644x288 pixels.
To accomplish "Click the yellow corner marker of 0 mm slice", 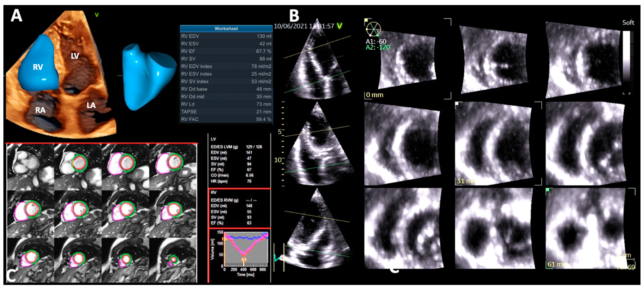I will [x=366, y=20].
